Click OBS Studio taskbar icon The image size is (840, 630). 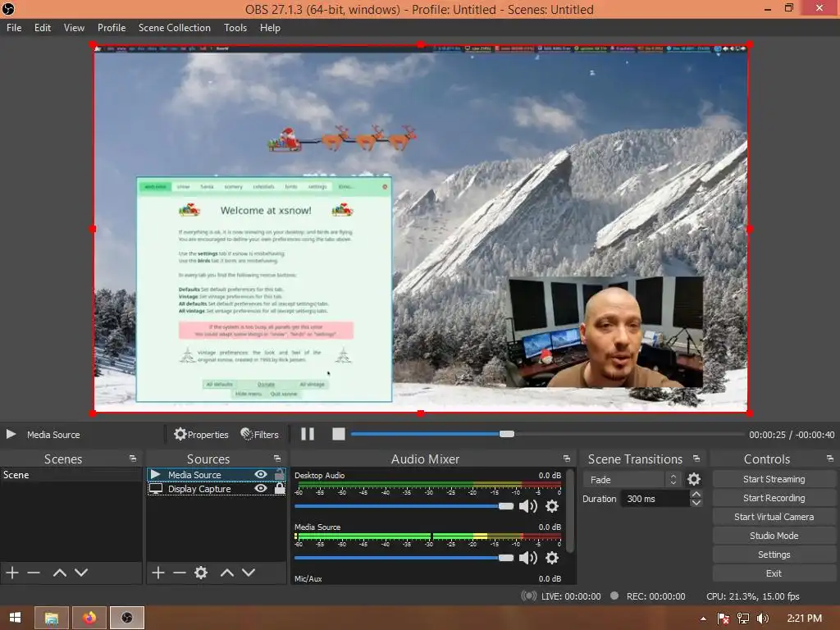[127, 618]
